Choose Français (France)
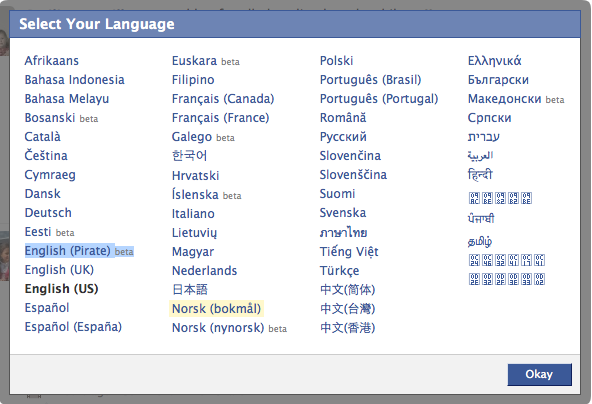Image resolution: width=592 pixels, height=404 pixels. tap(220, 117)
